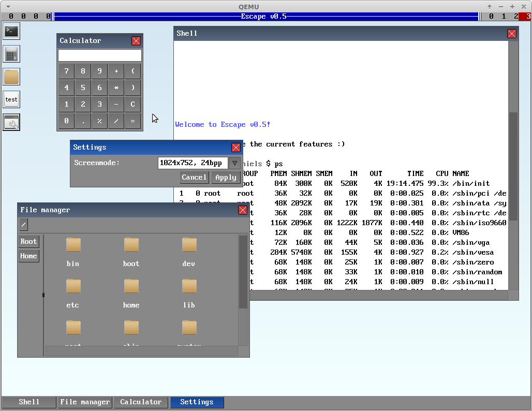Click the Calculator equals key
532x411 pixels.
(x=132, y=121)
